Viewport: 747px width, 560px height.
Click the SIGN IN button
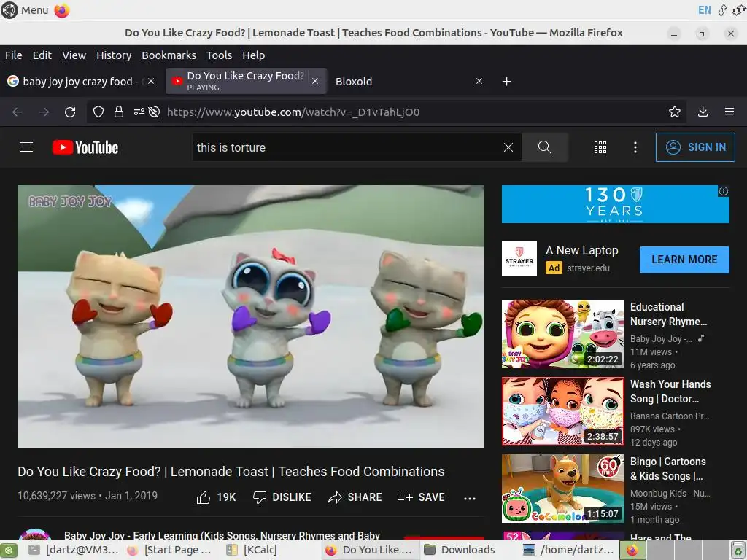pyautogui.click(x=695, y=147)
